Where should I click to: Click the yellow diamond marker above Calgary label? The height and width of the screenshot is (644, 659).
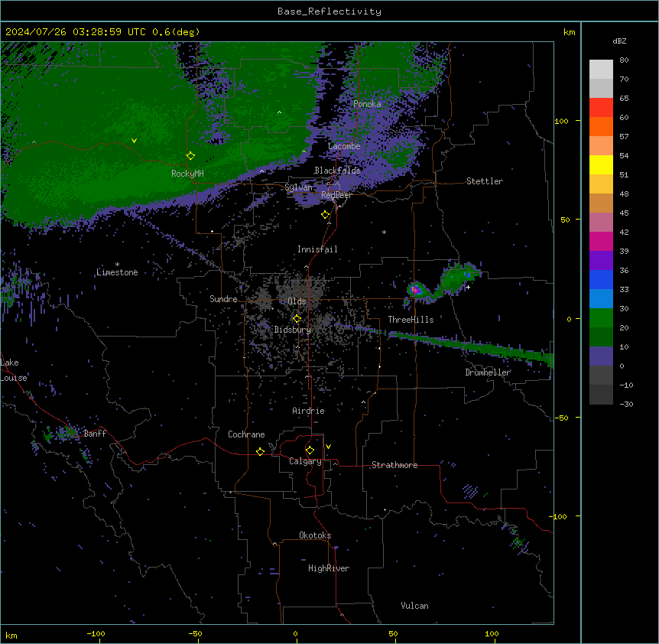[310, 450]
